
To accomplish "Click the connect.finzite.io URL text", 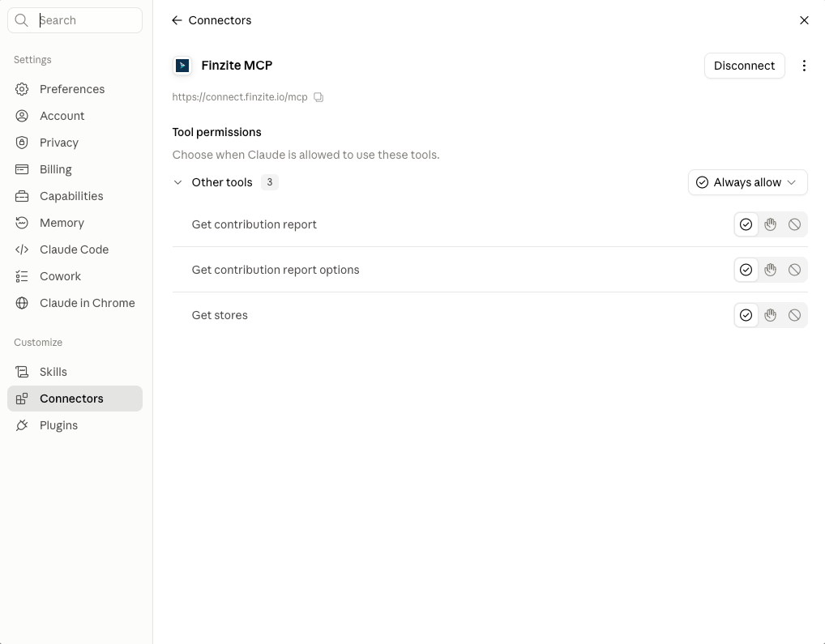I will pos(240,97).
